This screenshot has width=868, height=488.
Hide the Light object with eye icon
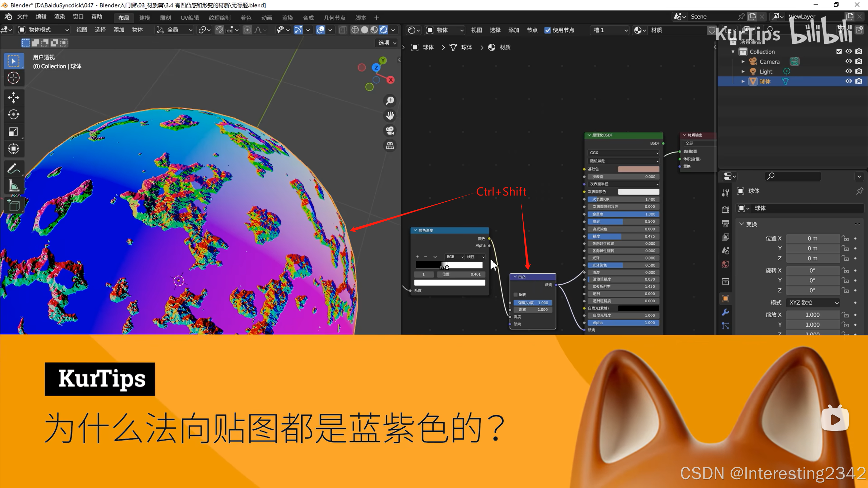848,71
